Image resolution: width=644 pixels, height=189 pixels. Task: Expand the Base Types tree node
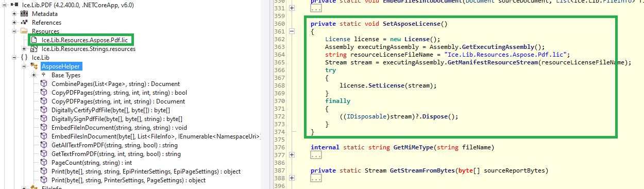[33, 75]
